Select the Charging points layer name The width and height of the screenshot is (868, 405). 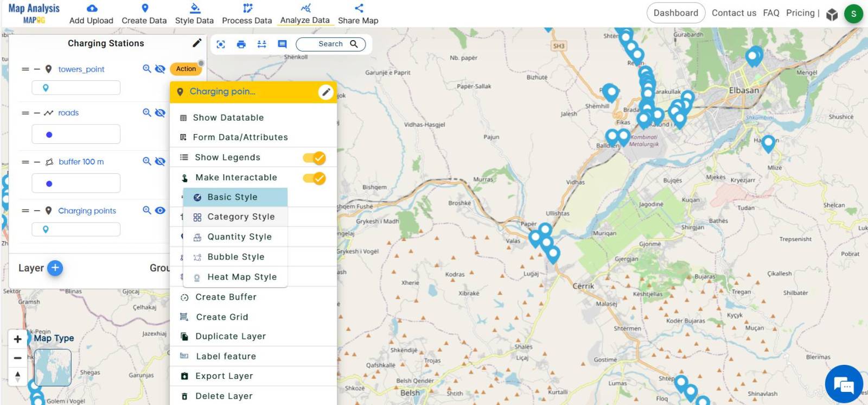click(87, 211)
